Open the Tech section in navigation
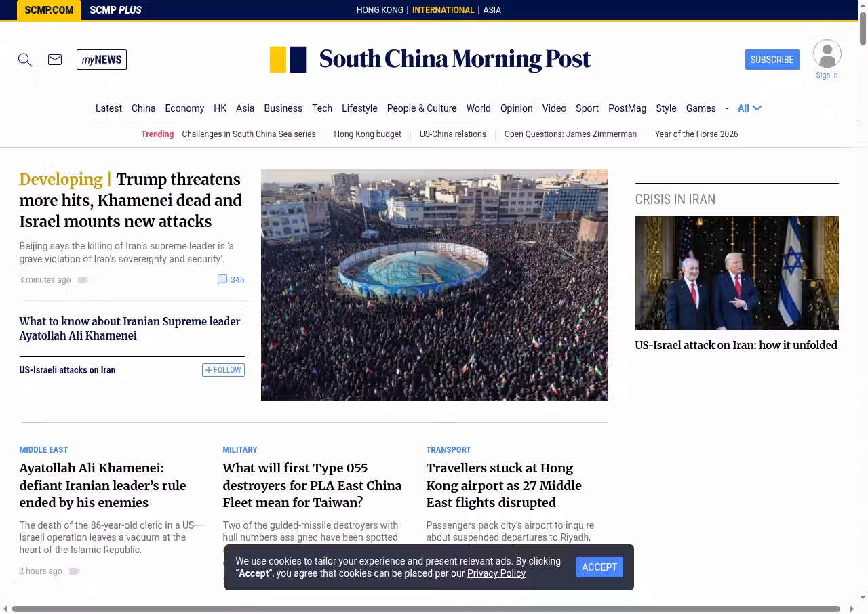 tap(322, 108)
